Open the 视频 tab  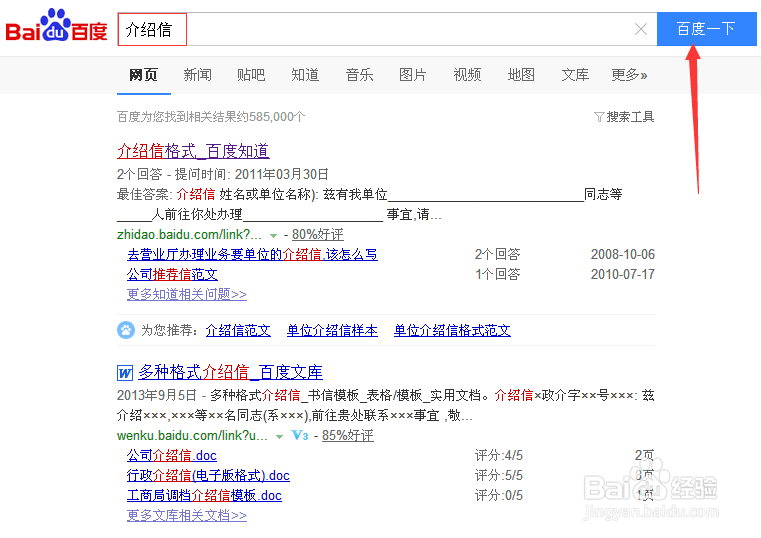[467, 75]
